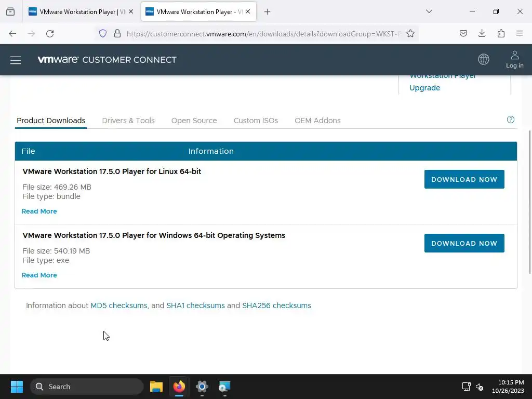532x399 pixels.
Task: Click the Windows 64-bit Operating Systems title
Action: pos(154,235)
